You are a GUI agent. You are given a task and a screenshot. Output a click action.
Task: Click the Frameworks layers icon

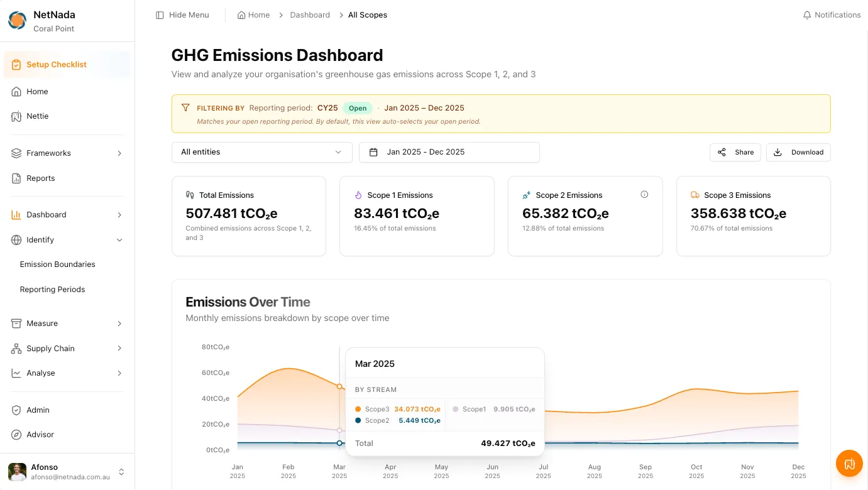16,153
